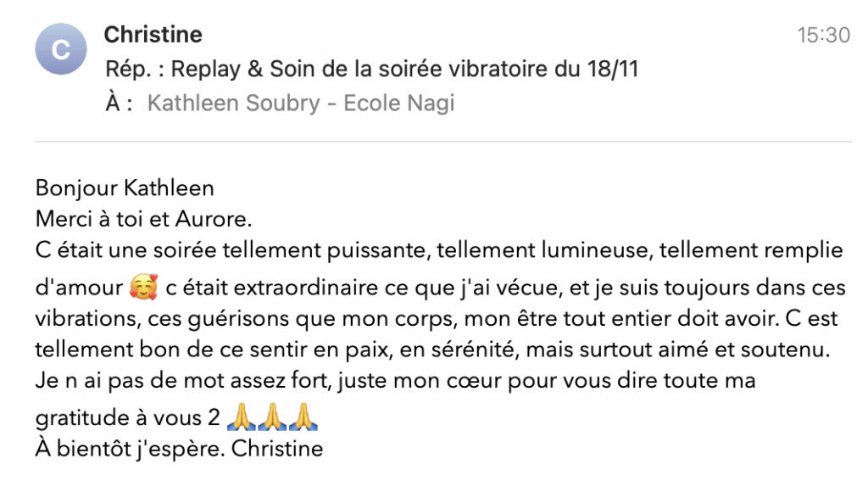The height and width of the screenshot is (487, 868).
Task: Click the "À :" recipient label
Action: pyautogui.click(x=119, y=104)
